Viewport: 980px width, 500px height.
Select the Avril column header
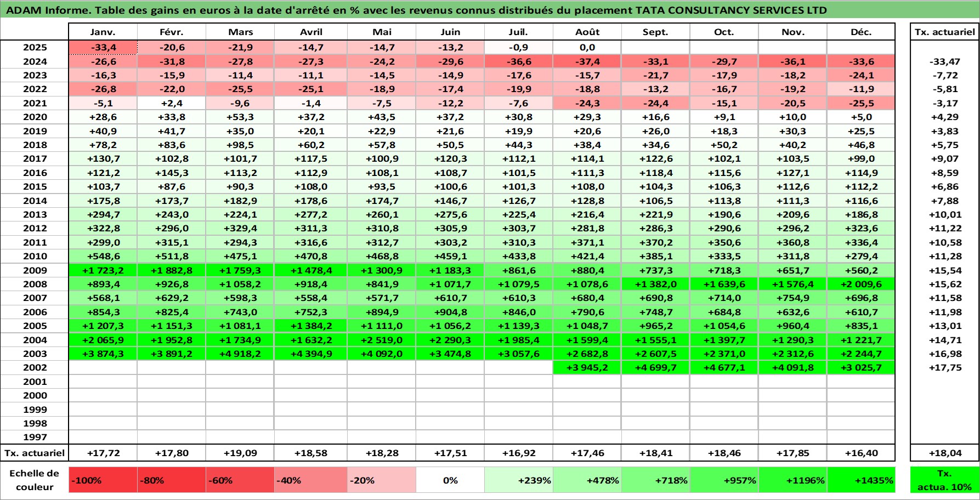tap(311, 32)
